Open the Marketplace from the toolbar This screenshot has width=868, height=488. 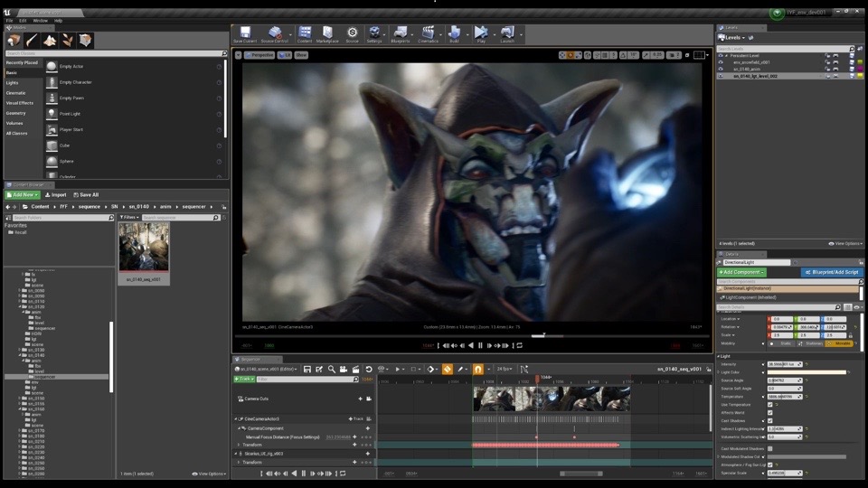click(x=327, y=33)
